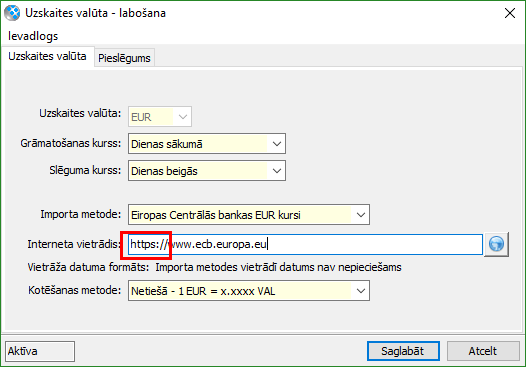Click the Interneta vietrādis label

click(74, 244)
